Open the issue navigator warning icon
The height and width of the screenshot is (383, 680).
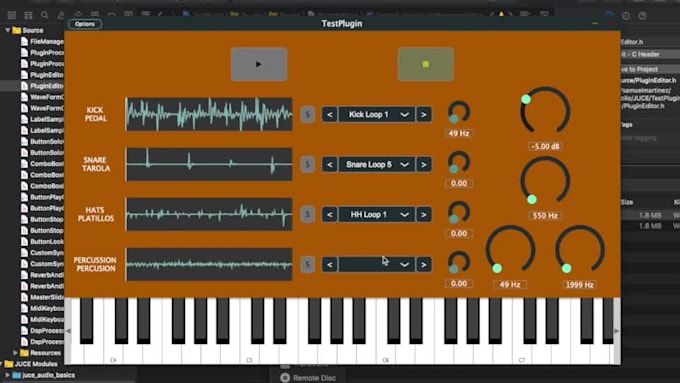click(61, 15)
